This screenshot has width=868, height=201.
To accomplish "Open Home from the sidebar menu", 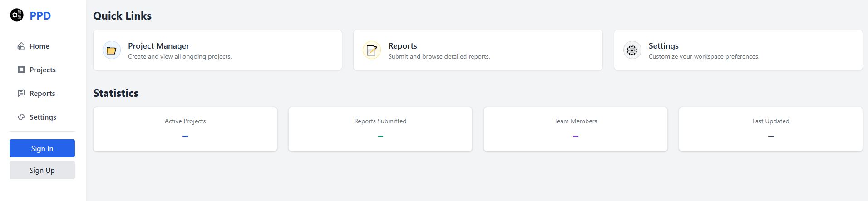I will (x=39, y=46).
